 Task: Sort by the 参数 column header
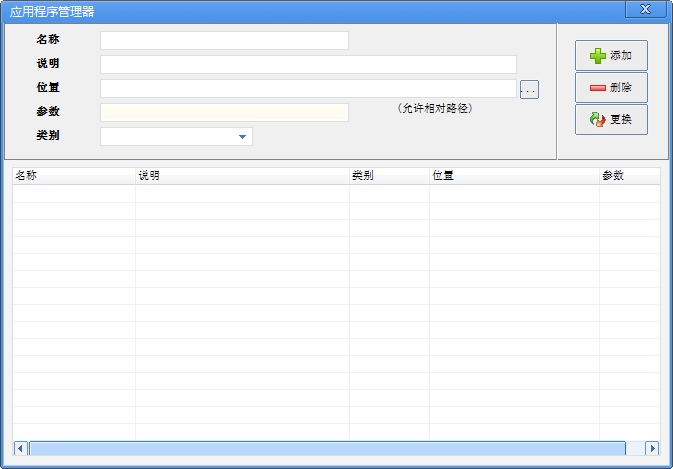click(630, 176)
